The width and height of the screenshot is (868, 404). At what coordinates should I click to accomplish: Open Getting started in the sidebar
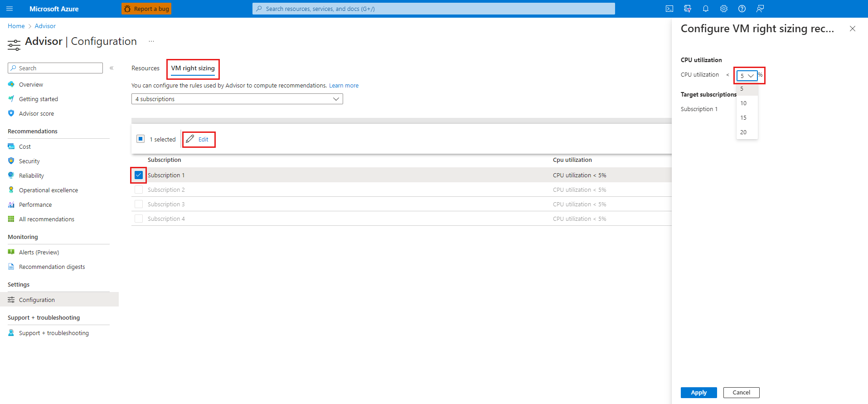tap(39, 99)
